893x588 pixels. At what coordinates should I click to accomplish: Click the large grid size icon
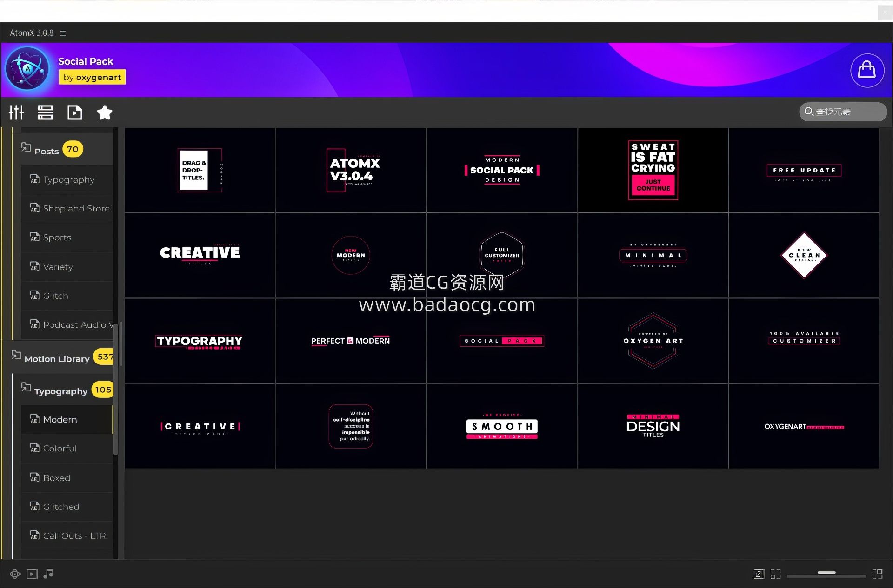(877, 574)
